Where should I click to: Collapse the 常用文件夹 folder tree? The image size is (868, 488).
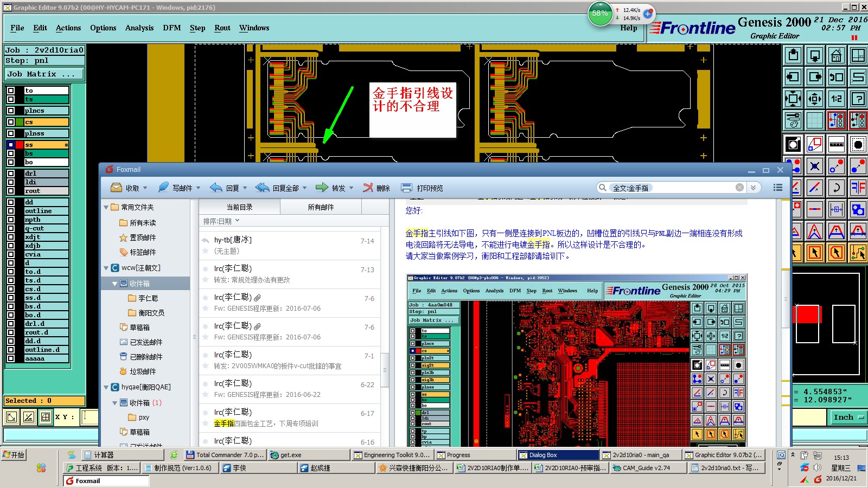pyautogui.click(x=106, y=207)
